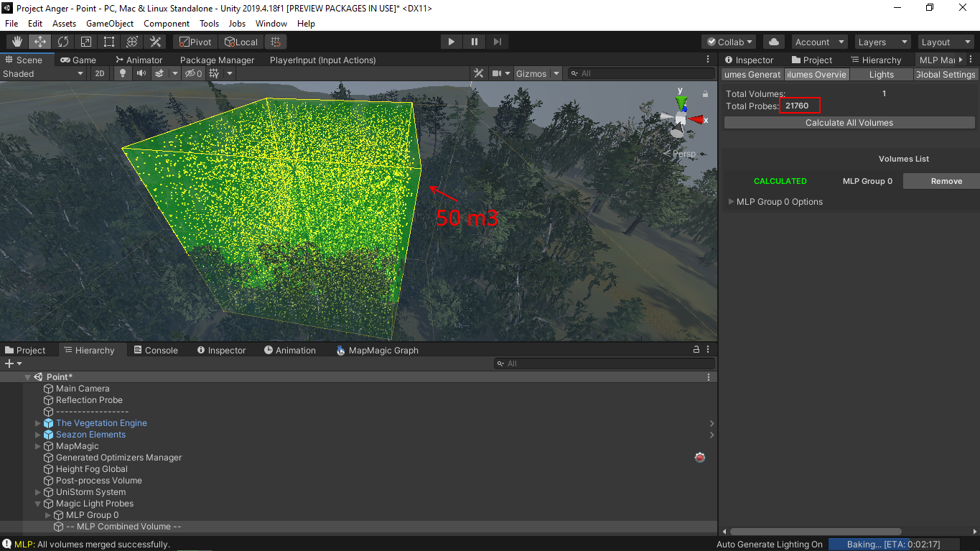Select the Rotate tool
Screen dimensions: 980x551
tap(63, 42)
